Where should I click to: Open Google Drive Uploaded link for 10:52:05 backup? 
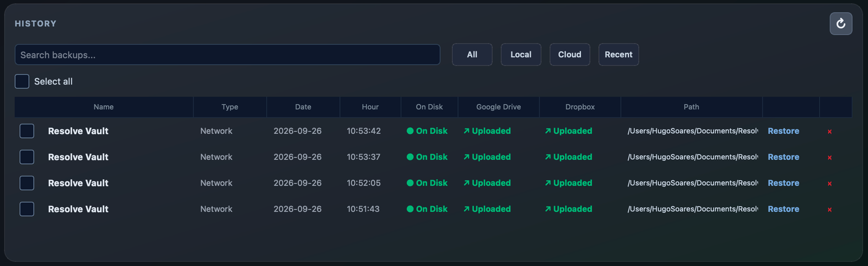click(x=487, y=183)
